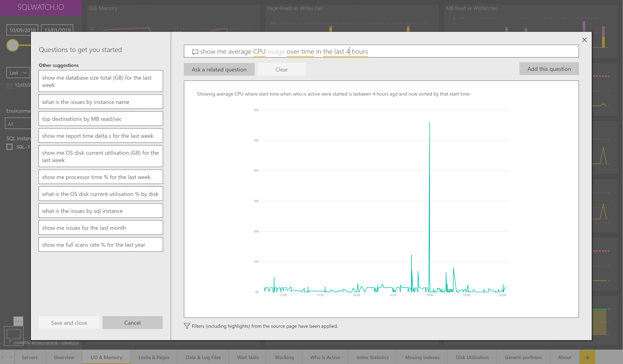Screen dimensions: 623x364
Task: Select 'show me report time delta s' suggestion
Action: click(101, 136)
